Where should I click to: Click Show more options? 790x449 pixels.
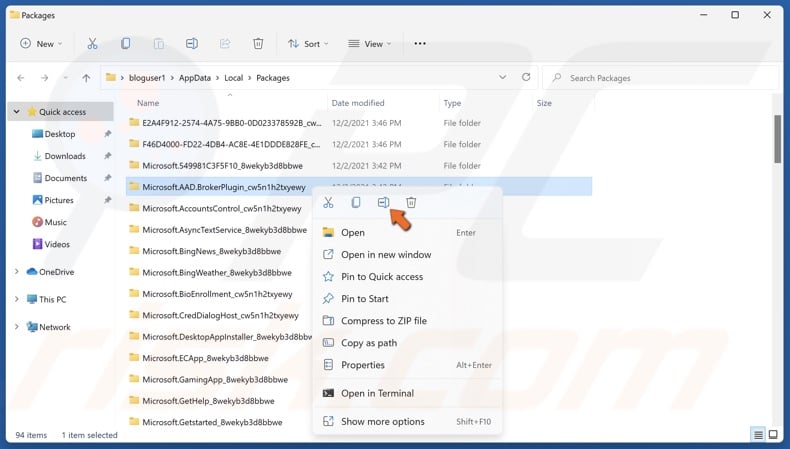[x=407, y=422]
